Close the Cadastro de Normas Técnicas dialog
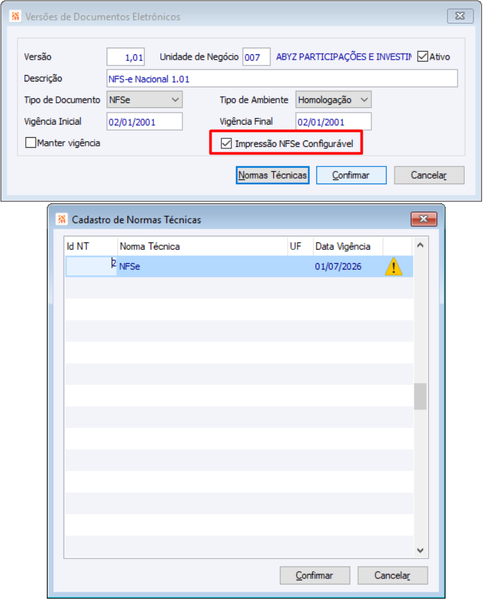Screen dimensions: 484x599 (x=424, y=219)
